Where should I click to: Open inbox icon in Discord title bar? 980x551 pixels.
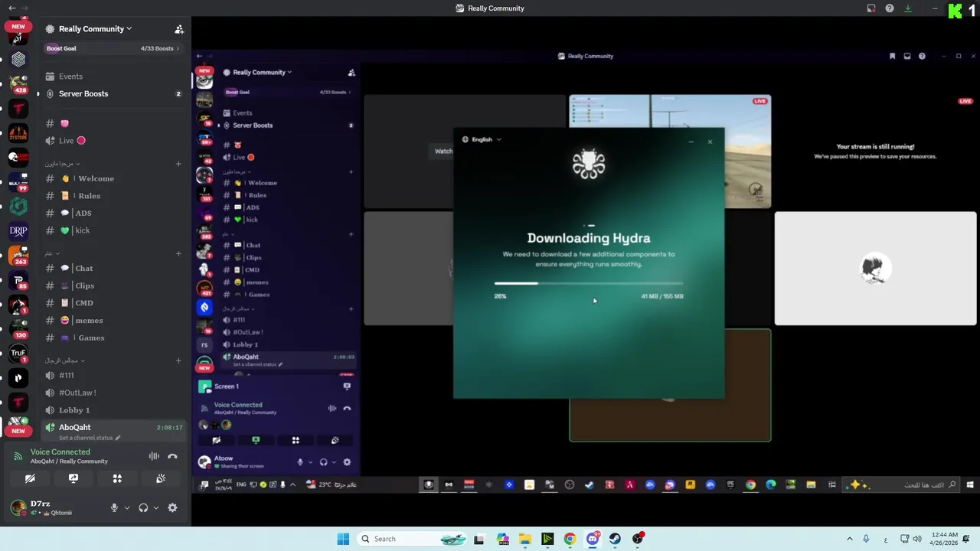point(871,8)
